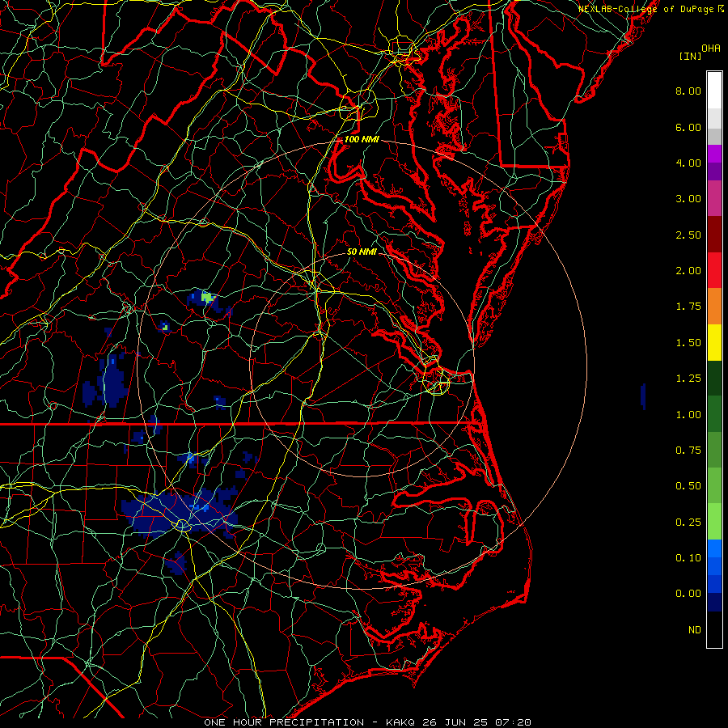Click the 2.00 scale label
This screenshot has width=728, height=728.
[x=688, y=271]
